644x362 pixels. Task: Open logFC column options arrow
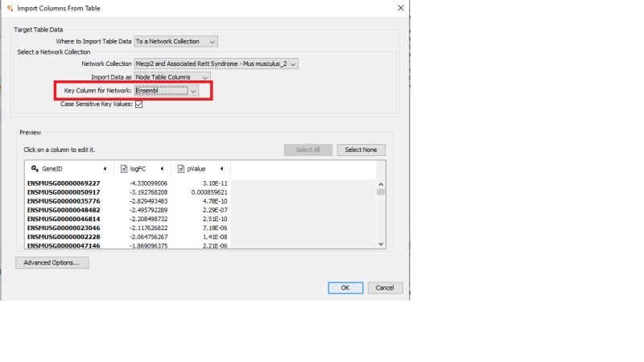163,169
